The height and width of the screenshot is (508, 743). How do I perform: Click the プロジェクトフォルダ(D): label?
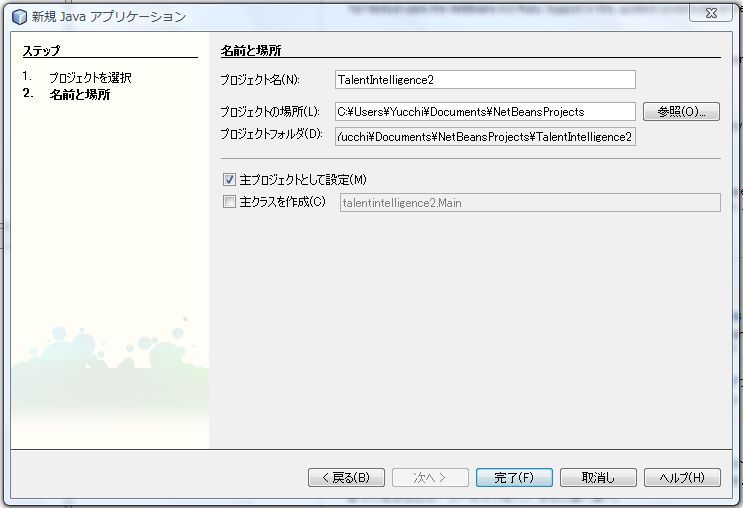click(x=272, y=134)
